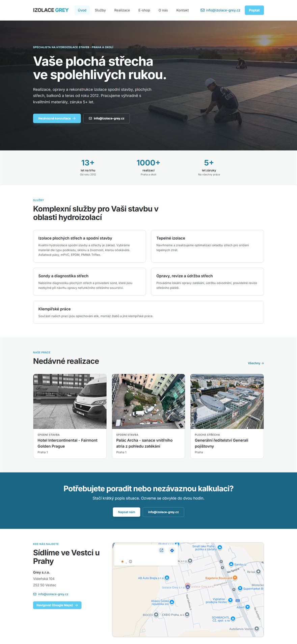Screen dimensions: 297x644
Task: Click email button in the blue banner
Action: point(163,512)
